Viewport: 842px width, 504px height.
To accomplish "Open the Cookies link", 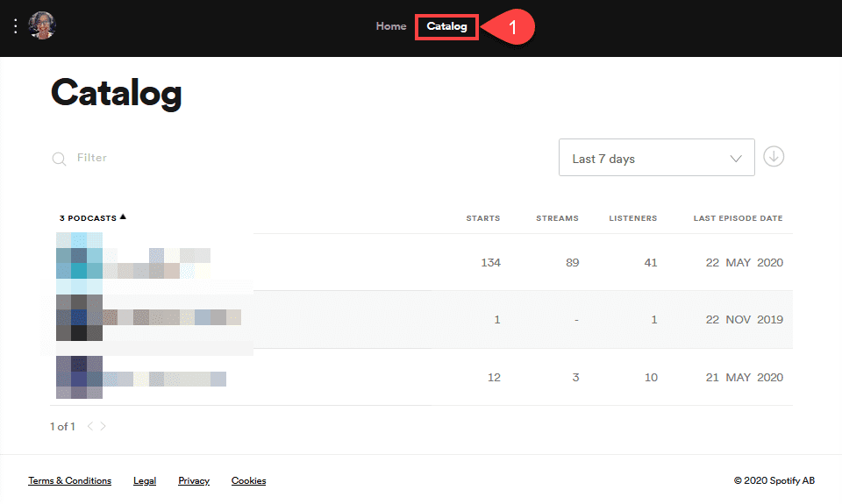I will click(x=248, y=480).
